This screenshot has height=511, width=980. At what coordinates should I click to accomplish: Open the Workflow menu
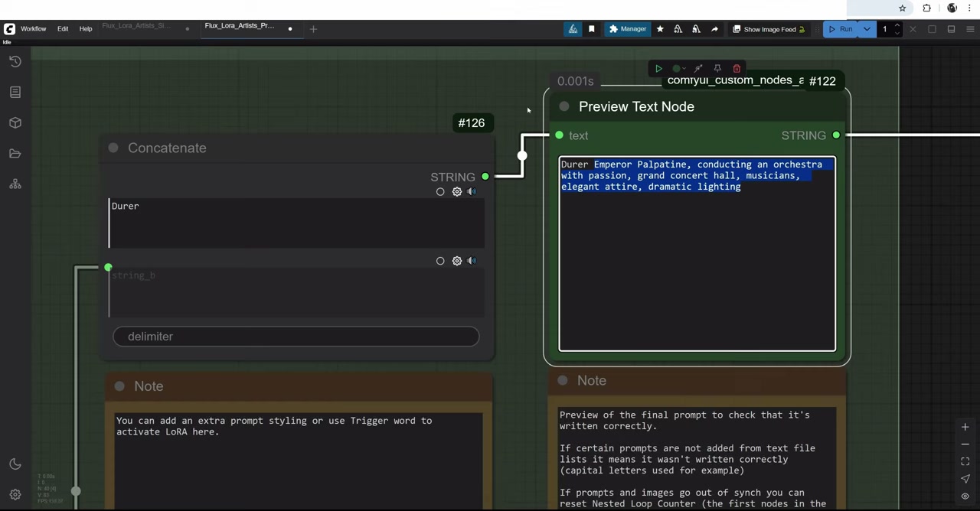tap(33, 29)
